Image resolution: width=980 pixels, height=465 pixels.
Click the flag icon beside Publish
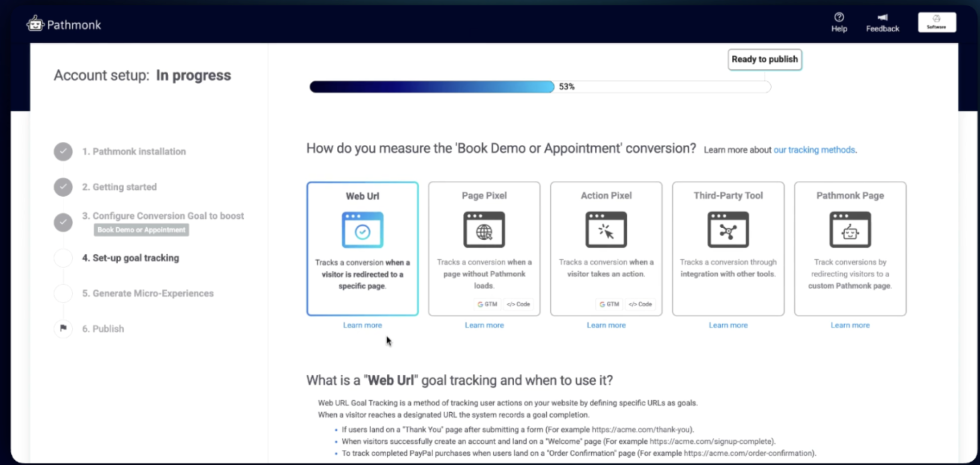pos(63,328)
